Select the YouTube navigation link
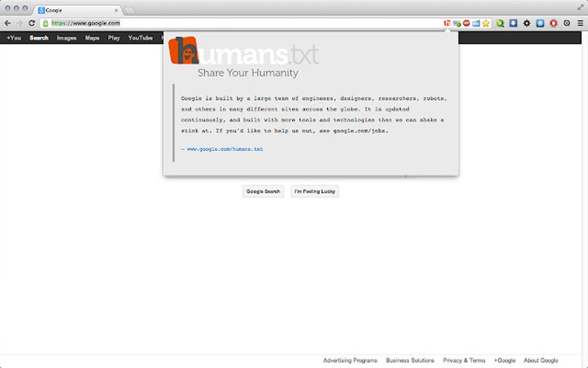This screenshot has height=368, width=588. (140, 37)
